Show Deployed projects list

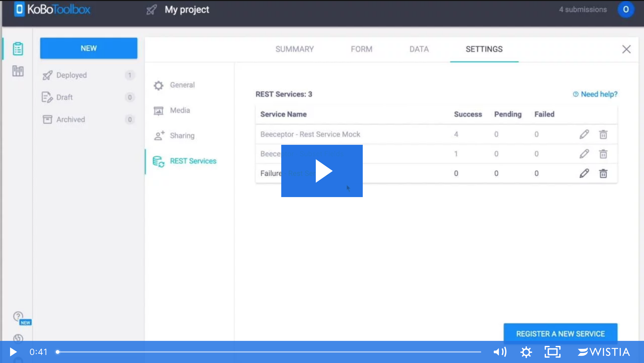[71, 75]
